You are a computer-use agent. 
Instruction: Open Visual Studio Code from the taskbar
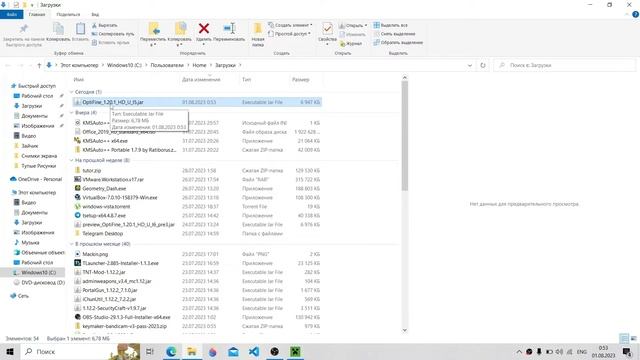(x=254, y=351)
